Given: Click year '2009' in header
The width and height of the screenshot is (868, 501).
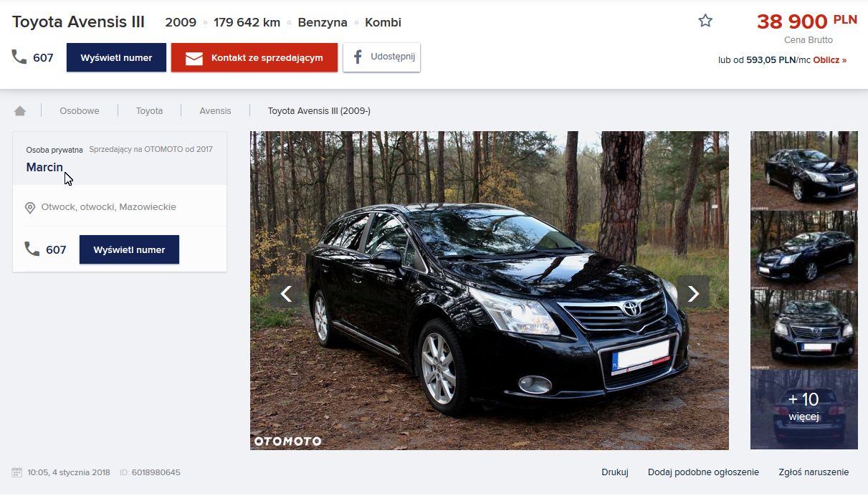Looking at the screenshot, I should pos(181,22).
